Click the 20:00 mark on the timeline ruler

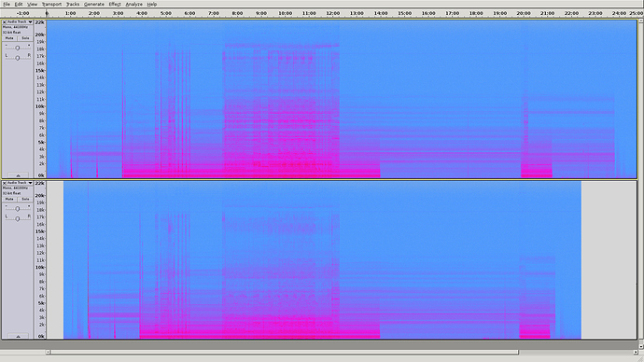coord(524,14)
